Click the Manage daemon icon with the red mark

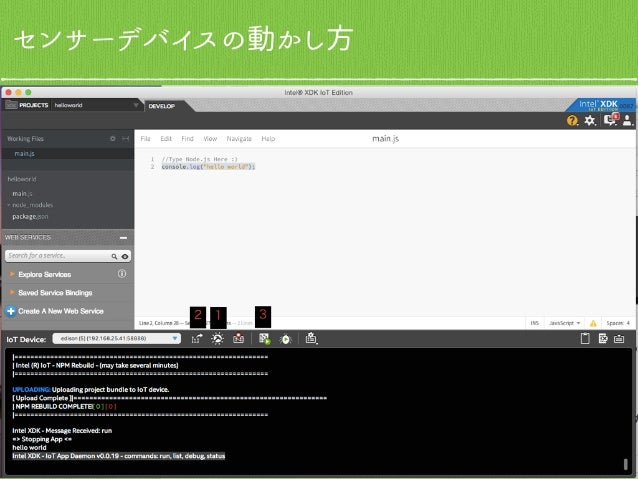pyautogui.click(x=238, y=338)
